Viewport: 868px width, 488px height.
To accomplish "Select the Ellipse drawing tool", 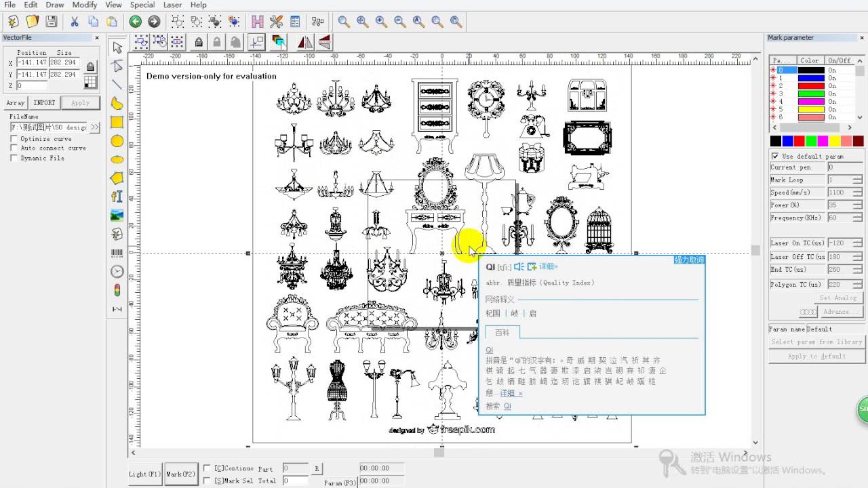I will tap(117, 159).
